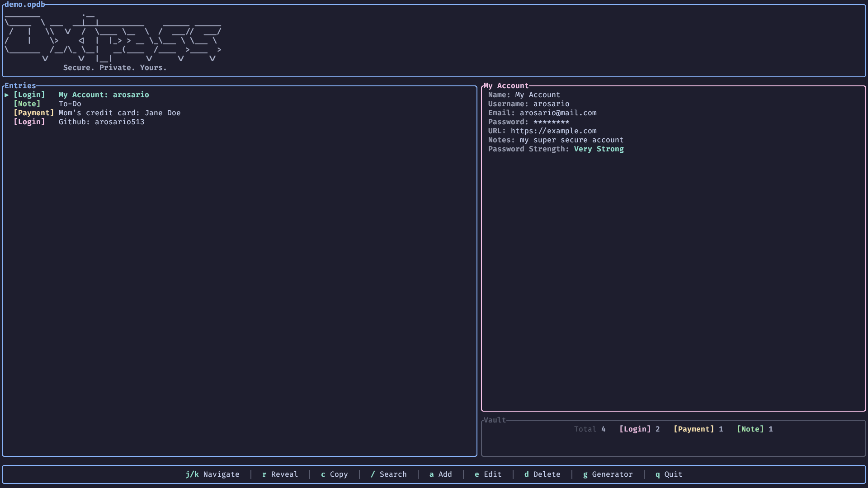Viewport: 868px width, 488px height.
Task: Click the q Quit shortcut
Action: [669, 474]
